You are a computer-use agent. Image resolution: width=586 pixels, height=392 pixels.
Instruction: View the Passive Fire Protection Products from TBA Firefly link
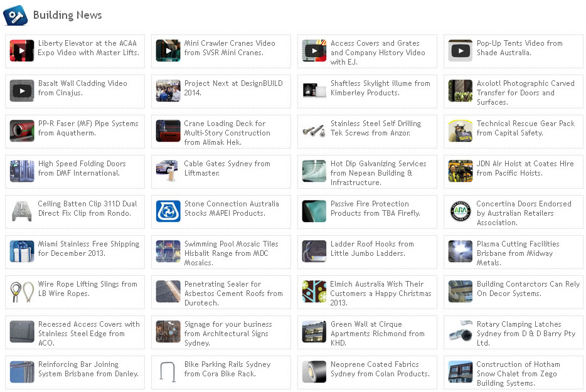[x=375, y=208]
